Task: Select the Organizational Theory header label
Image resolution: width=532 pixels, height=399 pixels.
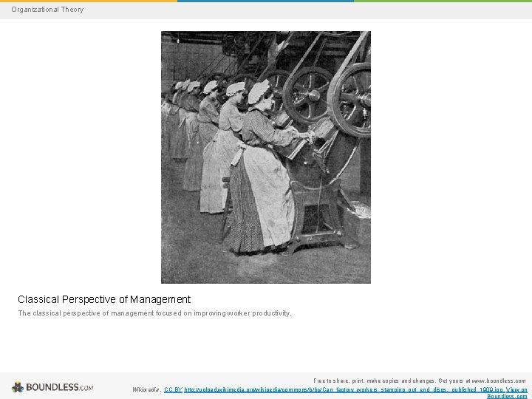Action: [x=47, y=10]
